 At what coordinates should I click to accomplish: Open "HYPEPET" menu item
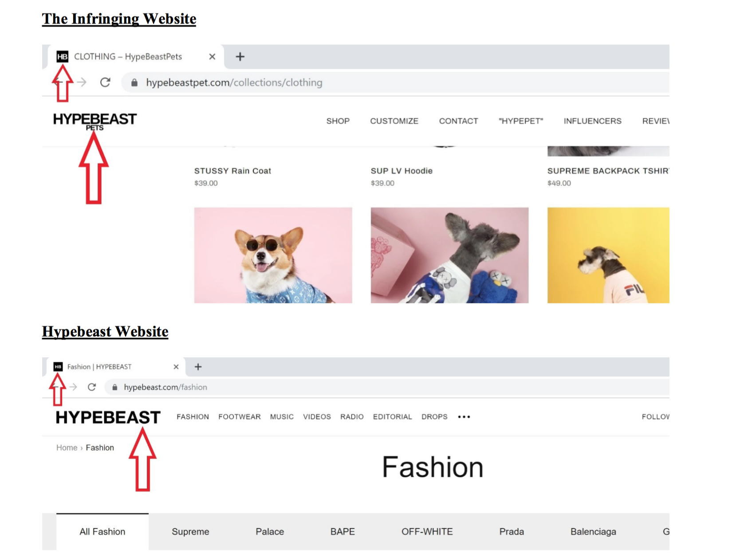[x=521, y=121]
